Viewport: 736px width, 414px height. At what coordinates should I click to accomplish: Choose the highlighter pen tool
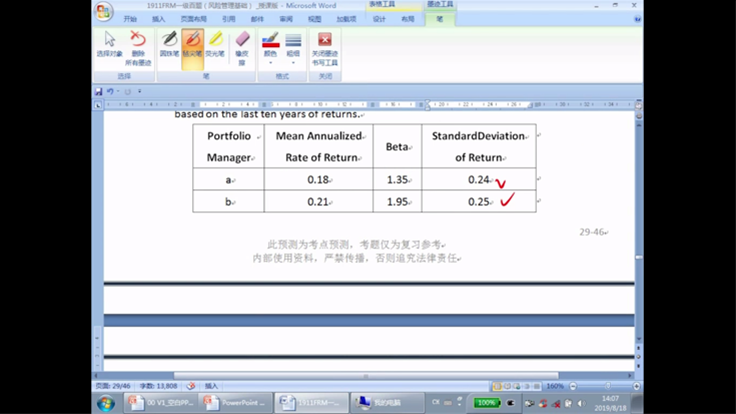(215, 44)
